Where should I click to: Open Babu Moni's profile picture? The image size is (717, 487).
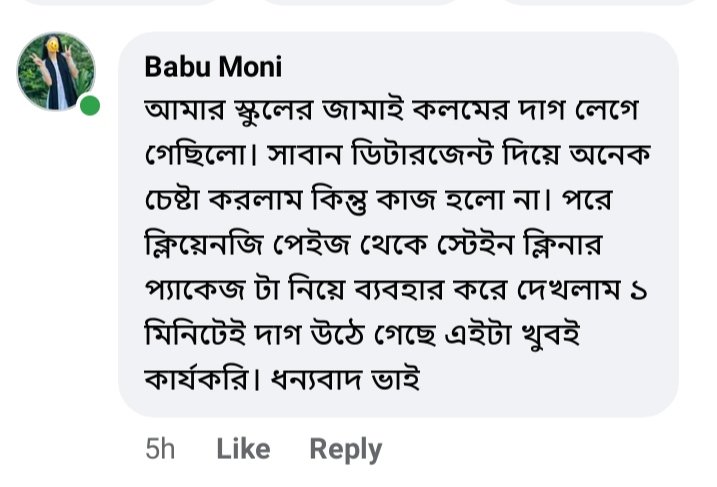[x=56, y=71]
